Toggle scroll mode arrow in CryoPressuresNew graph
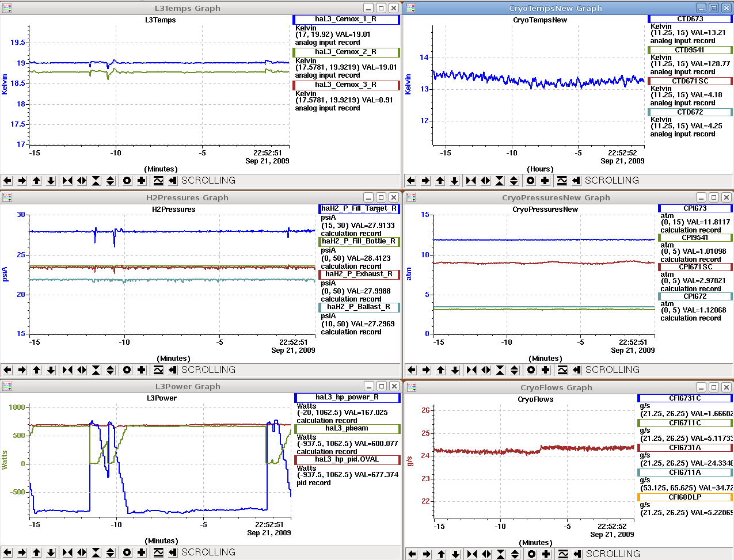 click(x=577, y=370)
